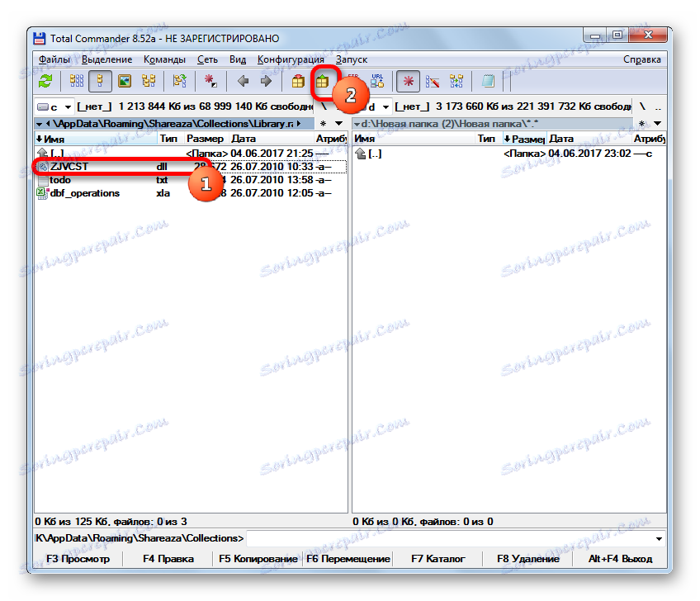Sort right panel by Размер column

[x=524, y=139]
